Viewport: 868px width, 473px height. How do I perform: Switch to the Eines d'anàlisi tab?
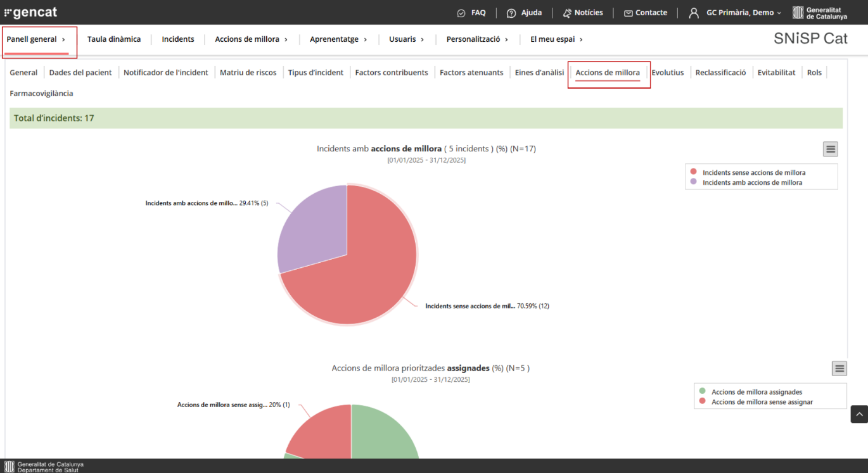(x=539, y=73)
